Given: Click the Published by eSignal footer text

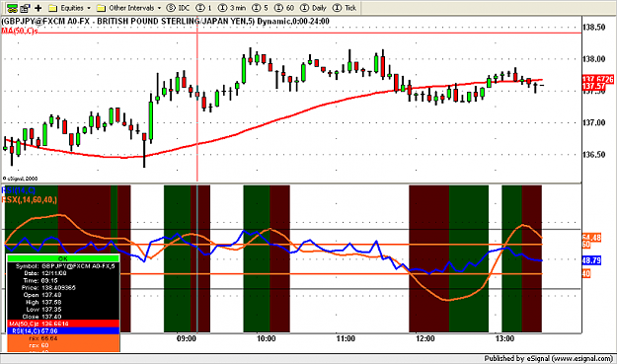Looking at the screenshot, I should (548, 358).
